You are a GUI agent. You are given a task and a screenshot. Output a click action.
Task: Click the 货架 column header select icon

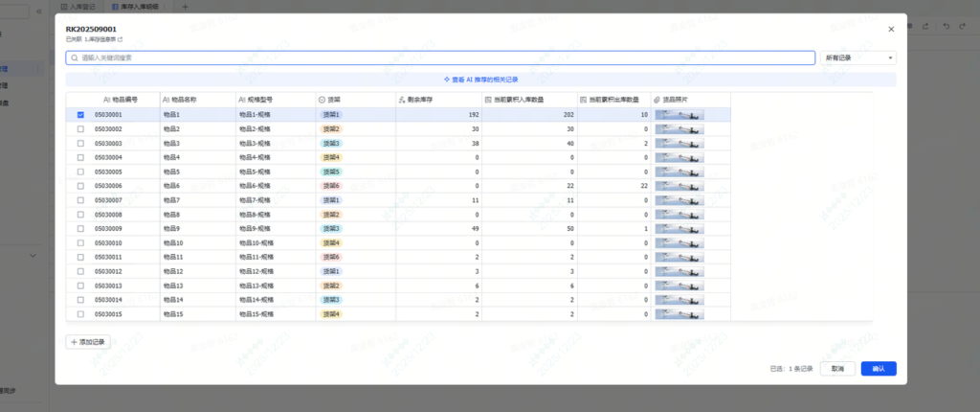point(321,99)
